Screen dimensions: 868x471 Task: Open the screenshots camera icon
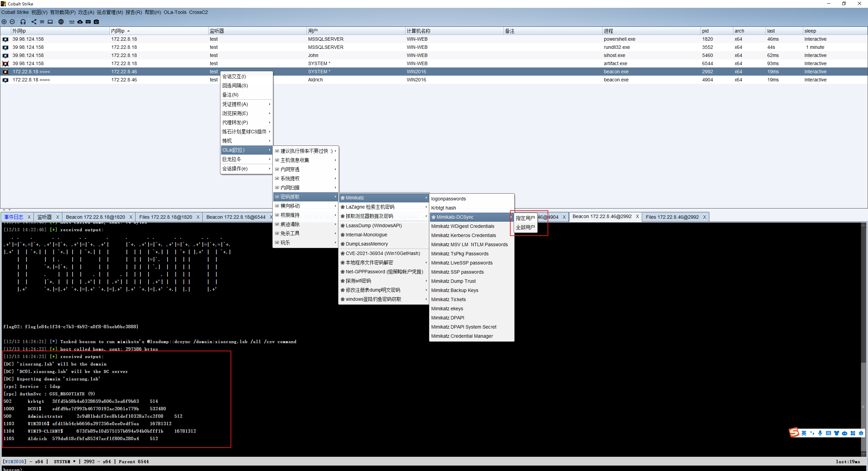(96, 22)
